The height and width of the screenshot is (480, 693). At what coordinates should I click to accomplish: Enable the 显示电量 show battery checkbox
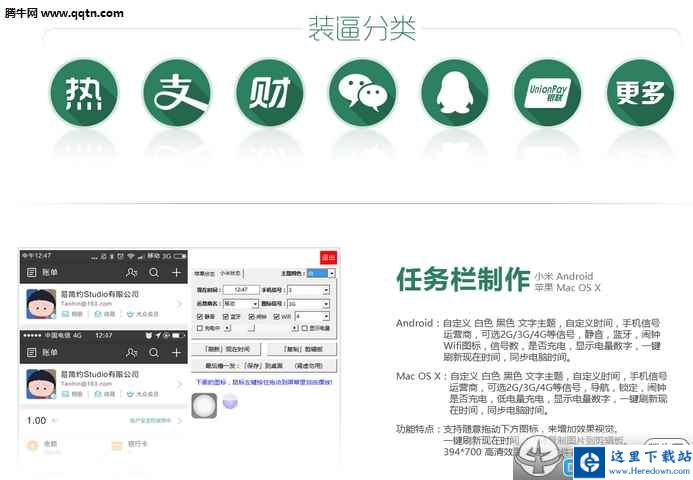click(305, 328)
